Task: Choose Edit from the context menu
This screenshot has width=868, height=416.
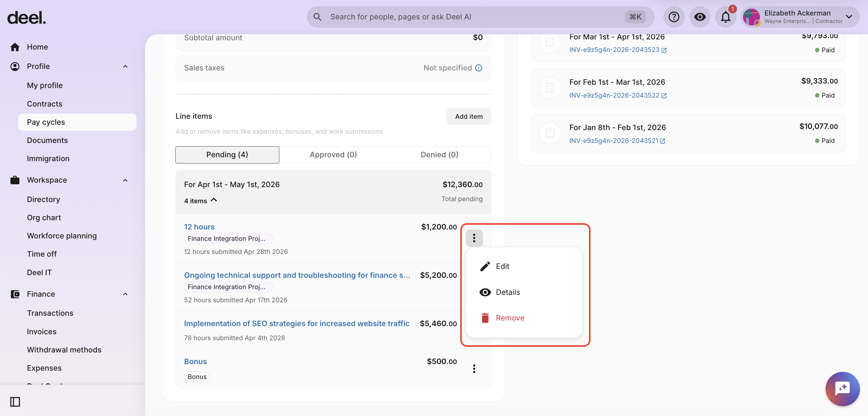Action: pos(524,266)
